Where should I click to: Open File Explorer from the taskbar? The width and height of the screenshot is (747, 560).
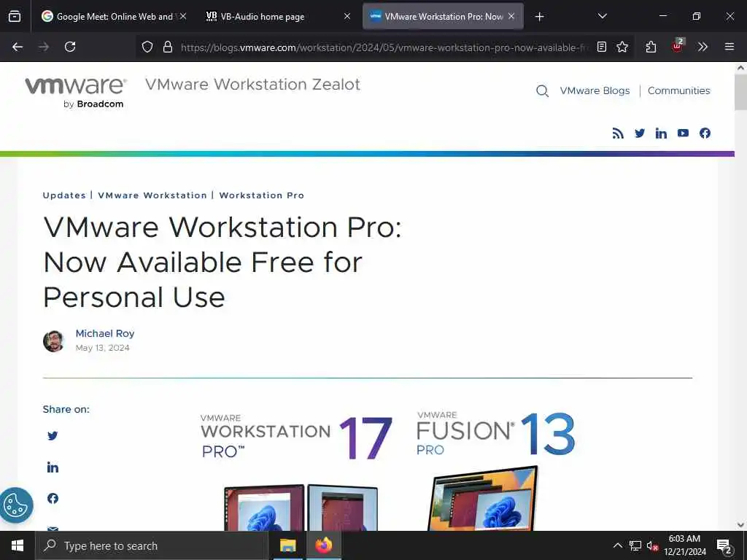coord(287,545)
